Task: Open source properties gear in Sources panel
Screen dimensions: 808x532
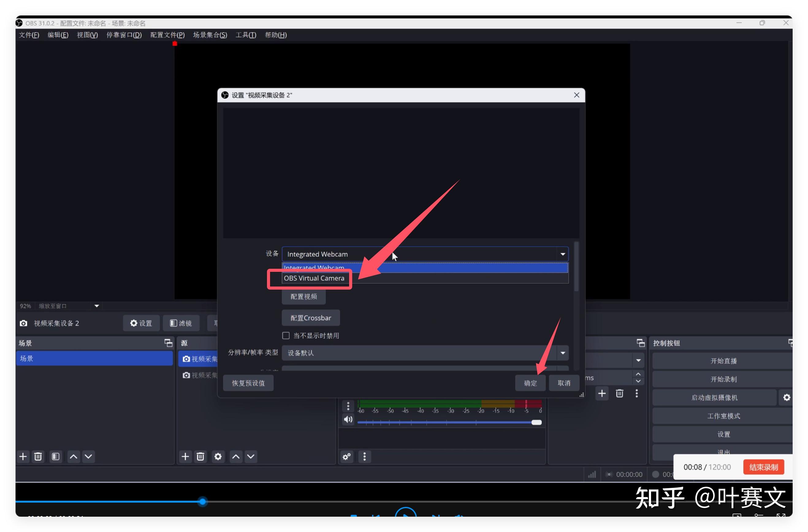Action: click(x=218, y=457)
